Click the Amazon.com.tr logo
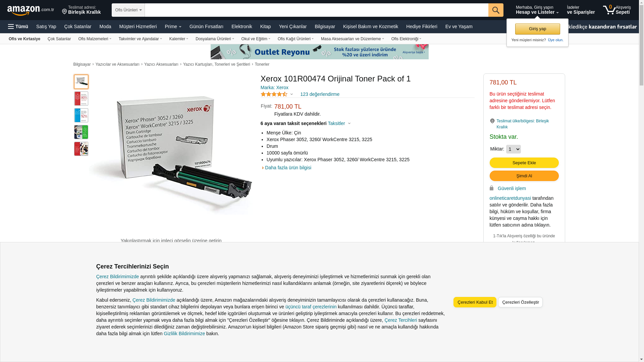Screen dimensions: 644x362 point(31,10)
